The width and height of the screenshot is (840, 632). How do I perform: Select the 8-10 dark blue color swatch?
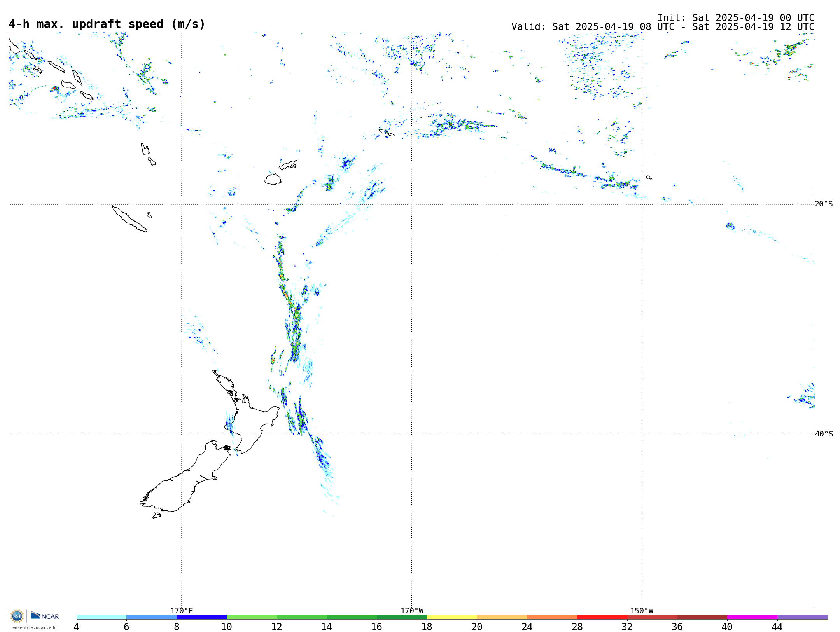click(201, 617)
